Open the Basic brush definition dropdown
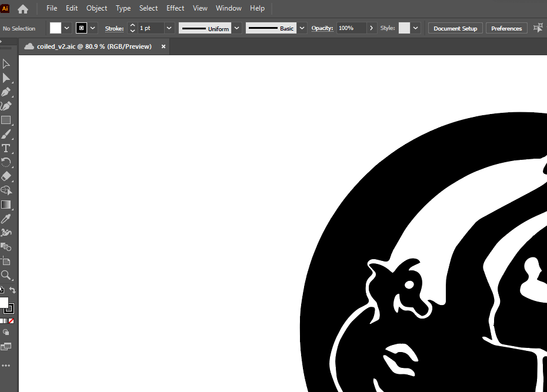This screenshot has width=547, height=392. click(x=302, y=28)
